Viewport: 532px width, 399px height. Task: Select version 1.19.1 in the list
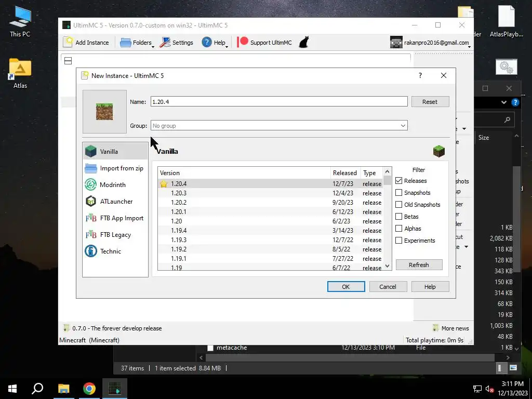point(271,258)
